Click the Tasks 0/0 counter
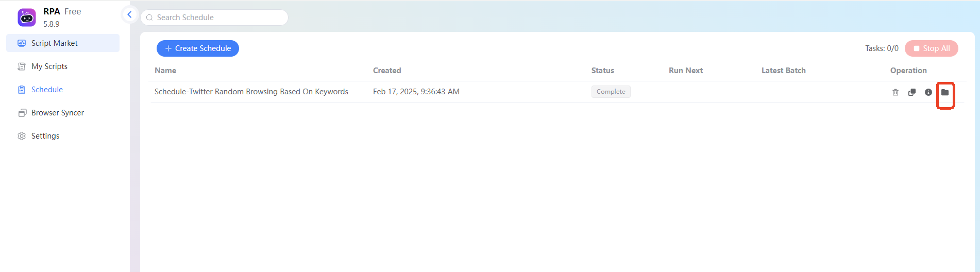 tap(882, 48)
